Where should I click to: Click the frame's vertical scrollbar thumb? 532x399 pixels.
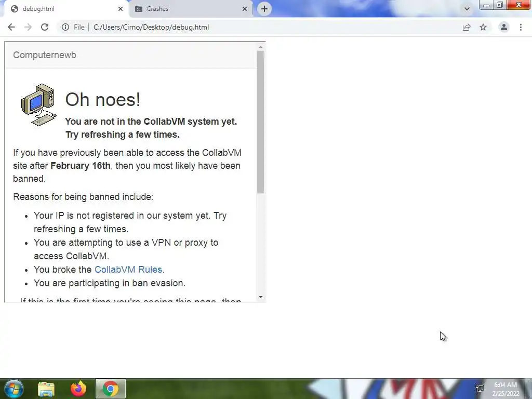tap(260, 122)
